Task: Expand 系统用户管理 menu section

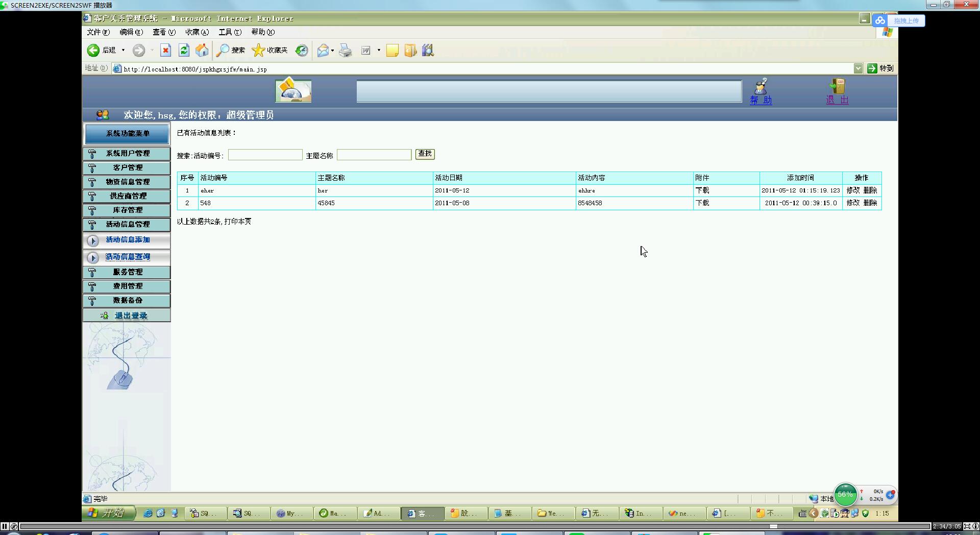Action: [x=127, y=154]
